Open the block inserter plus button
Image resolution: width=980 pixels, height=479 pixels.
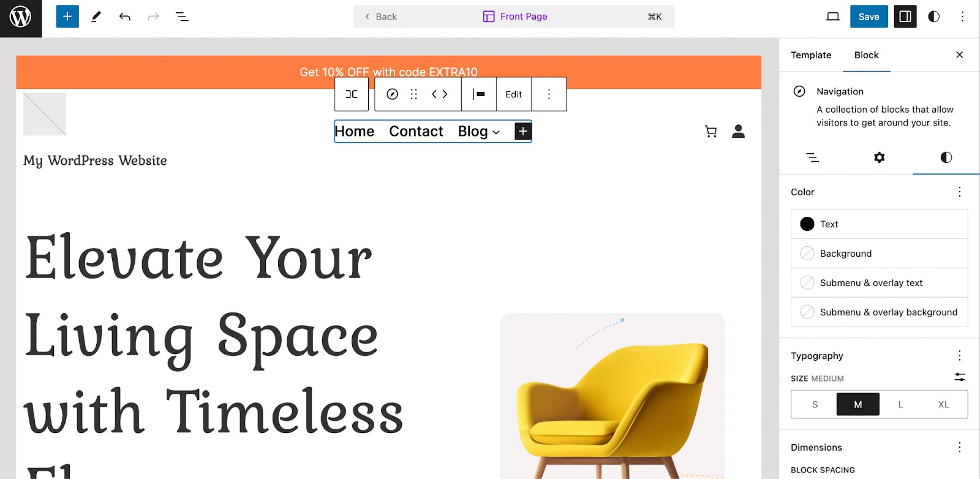(x=67, y=17)
